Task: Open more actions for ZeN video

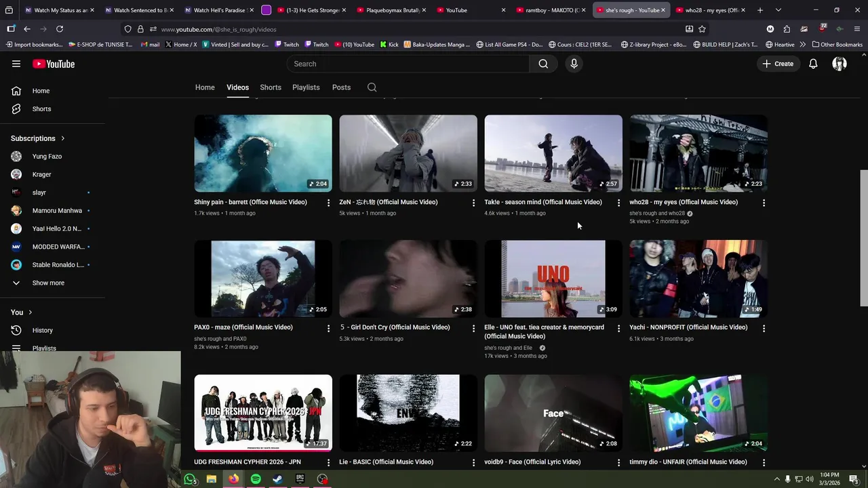Action: point(473,203)
